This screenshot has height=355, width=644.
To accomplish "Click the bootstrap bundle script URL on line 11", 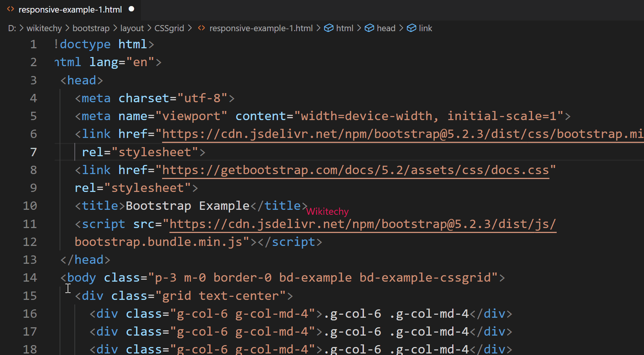I will point(361,224).
